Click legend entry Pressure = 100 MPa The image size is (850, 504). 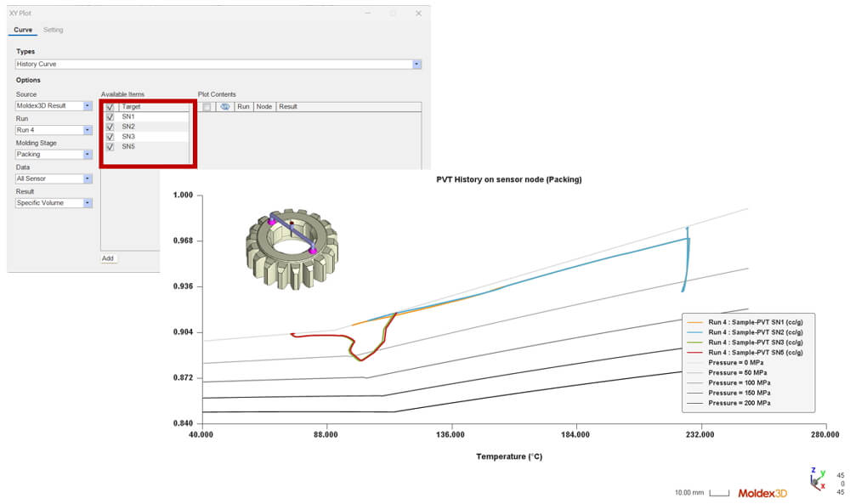pos(739,382)
